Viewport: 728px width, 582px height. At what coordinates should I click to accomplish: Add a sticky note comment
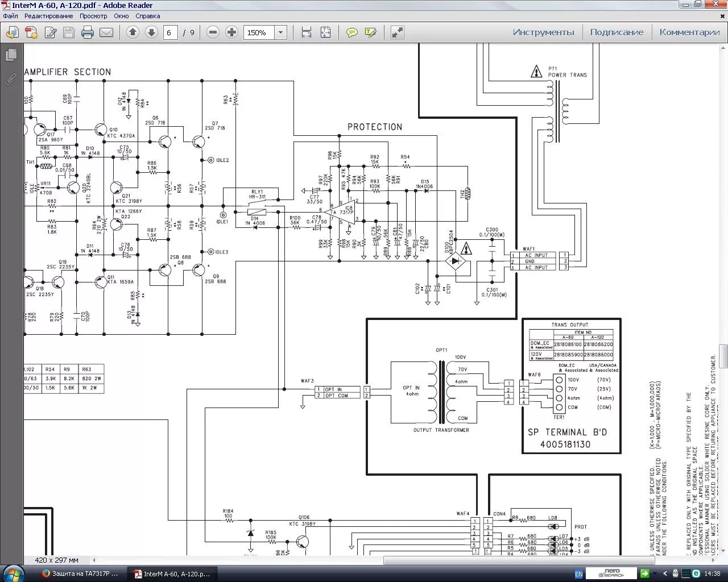(352, 32)
